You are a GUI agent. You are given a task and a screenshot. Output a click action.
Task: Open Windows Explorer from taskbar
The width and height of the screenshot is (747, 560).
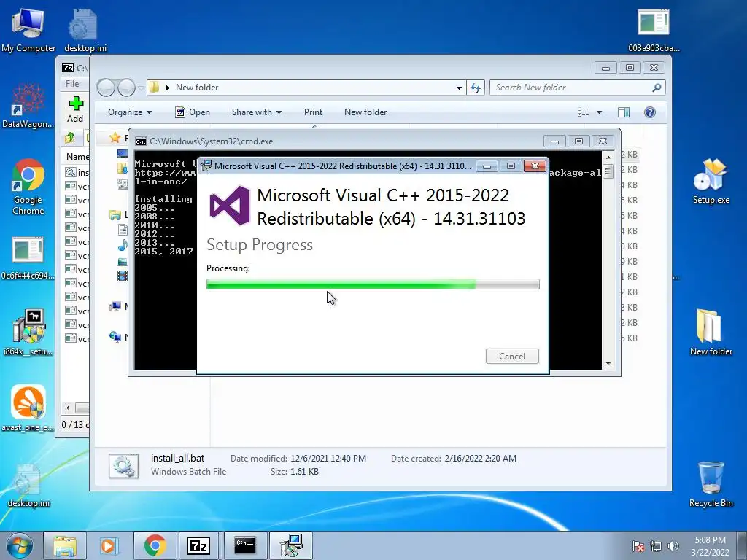coord(65,545)
